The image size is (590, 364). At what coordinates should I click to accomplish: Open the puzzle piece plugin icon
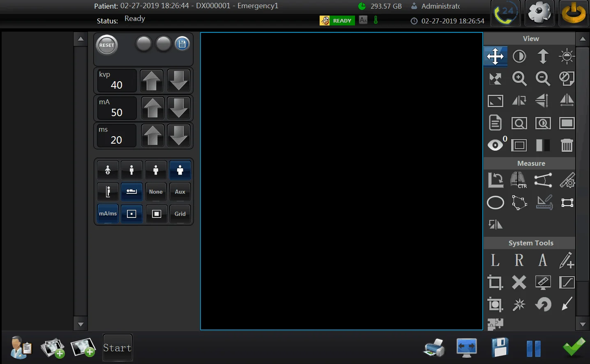[x=496, y=324]
